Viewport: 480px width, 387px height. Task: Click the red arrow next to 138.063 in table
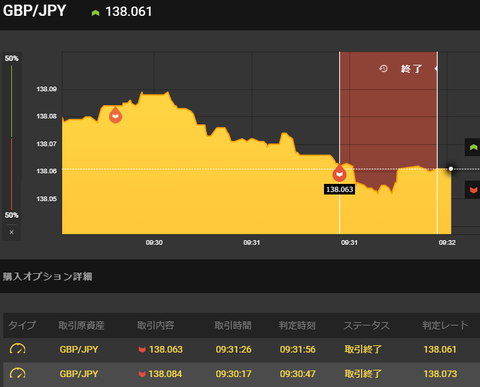142,350
